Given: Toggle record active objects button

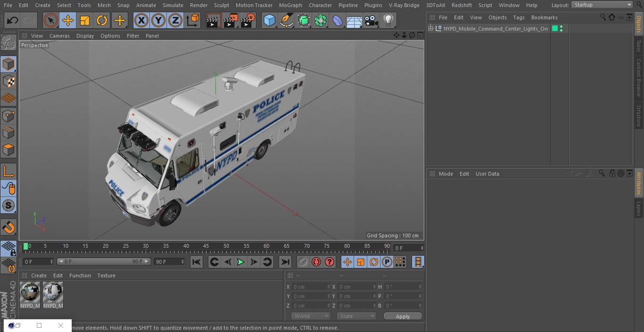Looking at the screenshot, I should pos(303,262).
